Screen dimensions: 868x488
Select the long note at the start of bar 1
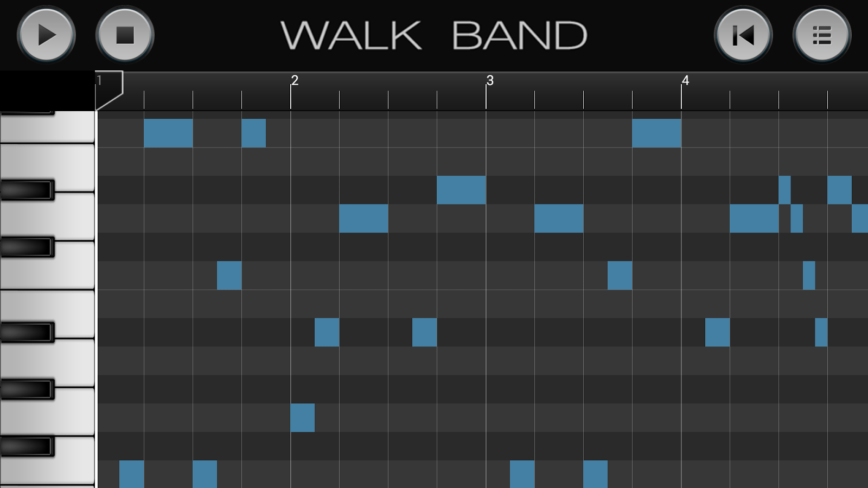point(169,133)
